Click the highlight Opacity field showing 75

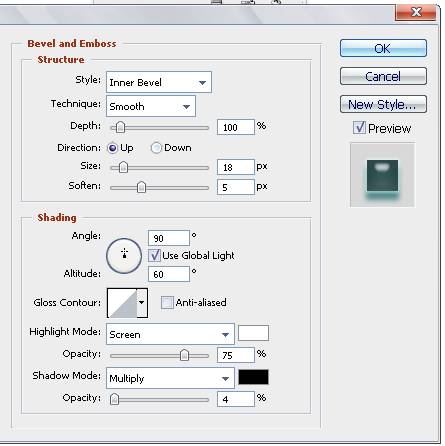[x=236, y=355]
